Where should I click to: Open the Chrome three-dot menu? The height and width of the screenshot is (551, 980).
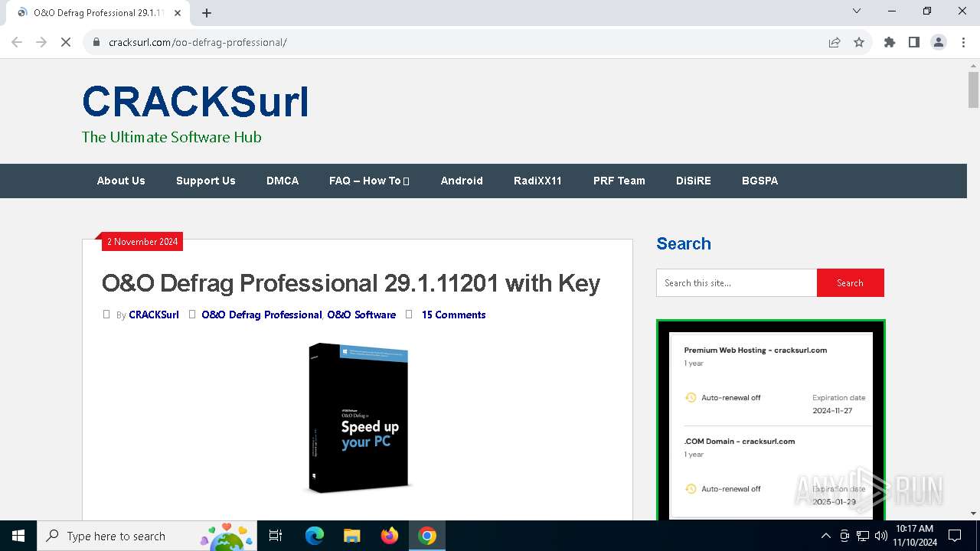click(963, 42)
